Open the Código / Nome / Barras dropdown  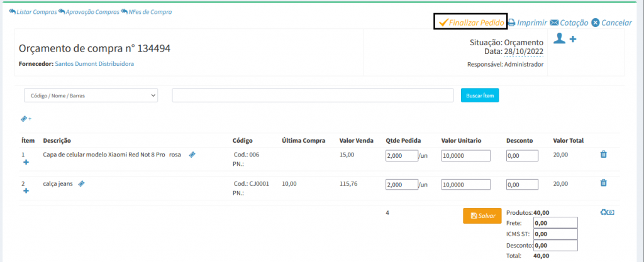[x=91, y=95]
